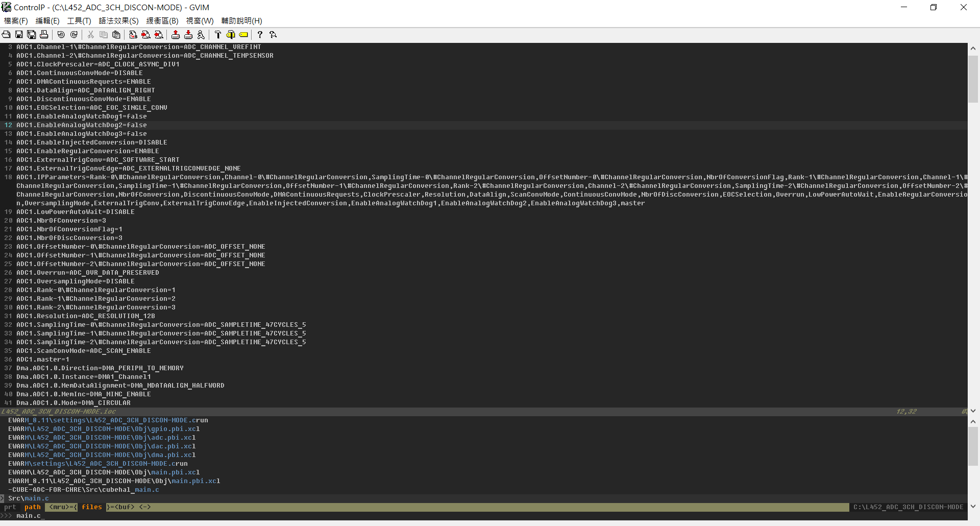Click the Find Previous icon
This screenshot has width=980, height=526.
(x=159, y=35)
